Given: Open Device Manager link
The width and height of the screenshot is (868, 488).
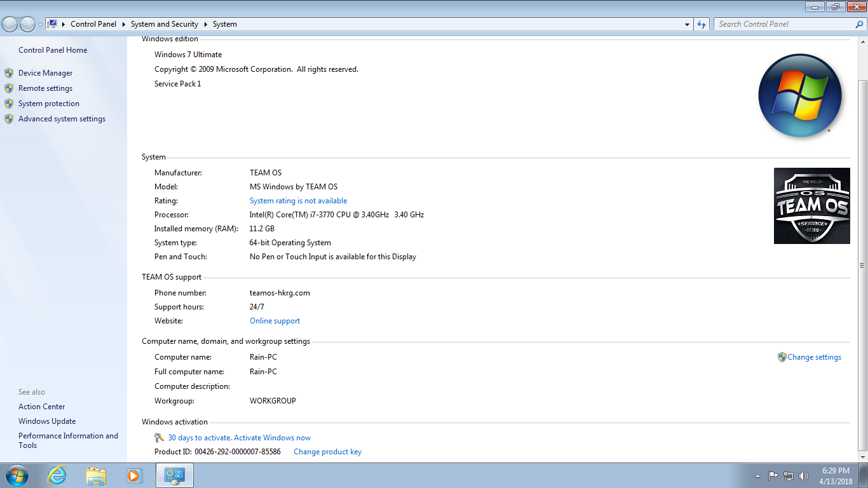Looking at the screenshot, I should click(45, 73).
